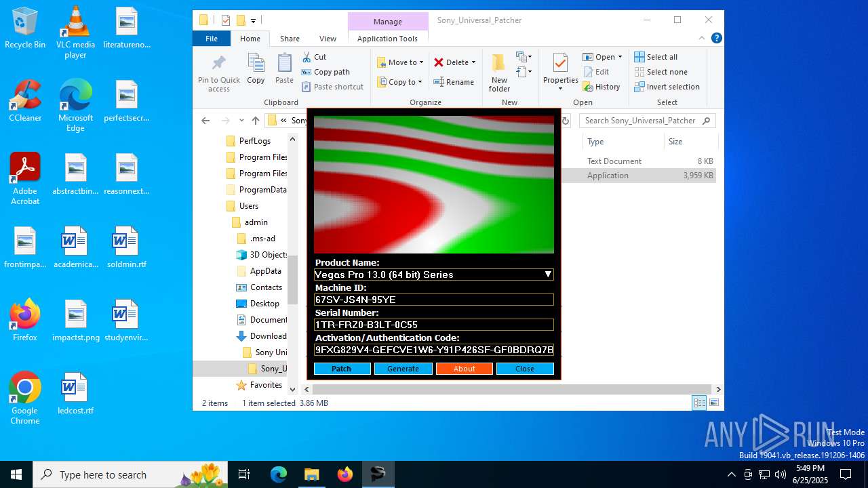
Task: Open the Application Tools tab
Action: [x=387, y=39]
